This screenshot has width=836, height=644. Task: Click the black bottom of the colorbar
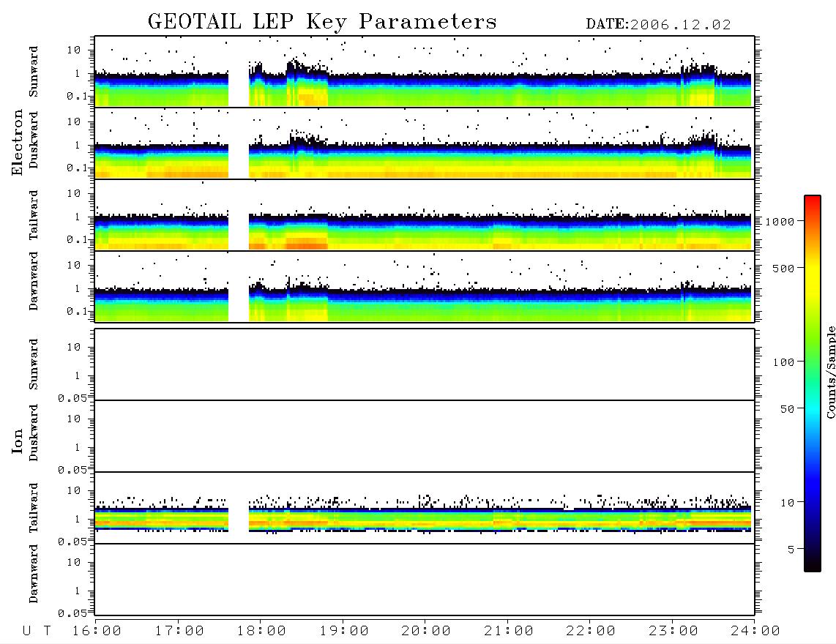(x=813, y=565)
